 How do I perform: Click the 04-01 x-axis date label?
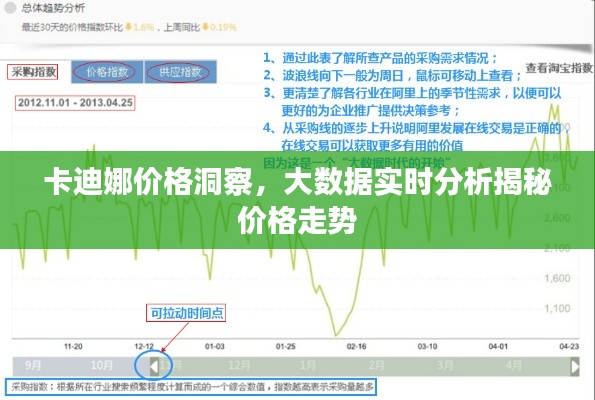pyautogui.click(x=498, y=346)
